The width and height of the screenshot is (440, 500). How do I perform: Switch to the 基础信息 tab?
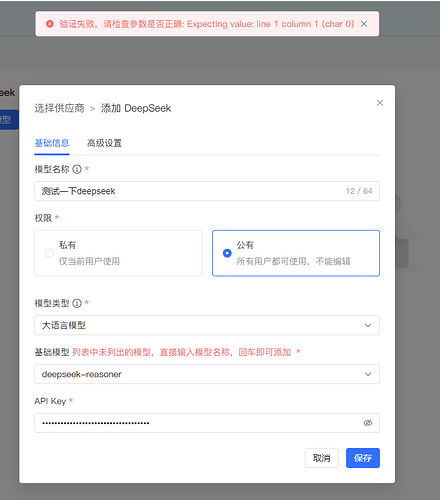tap(52, 143)
